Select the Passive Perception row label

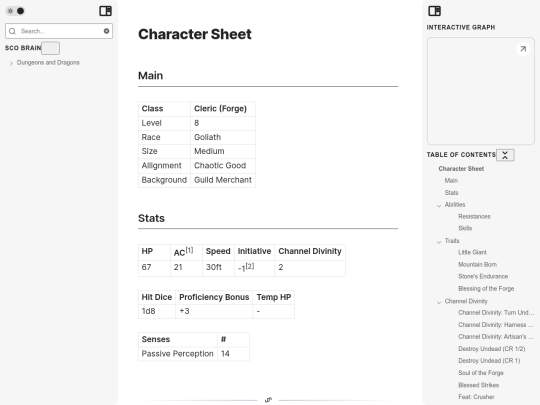tap(178, 354)
